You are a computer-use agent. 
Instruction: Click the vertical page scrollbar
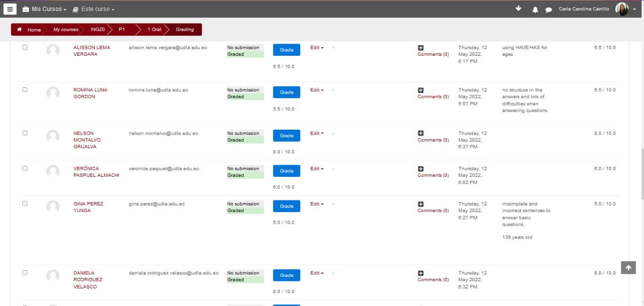pos(641,174)
